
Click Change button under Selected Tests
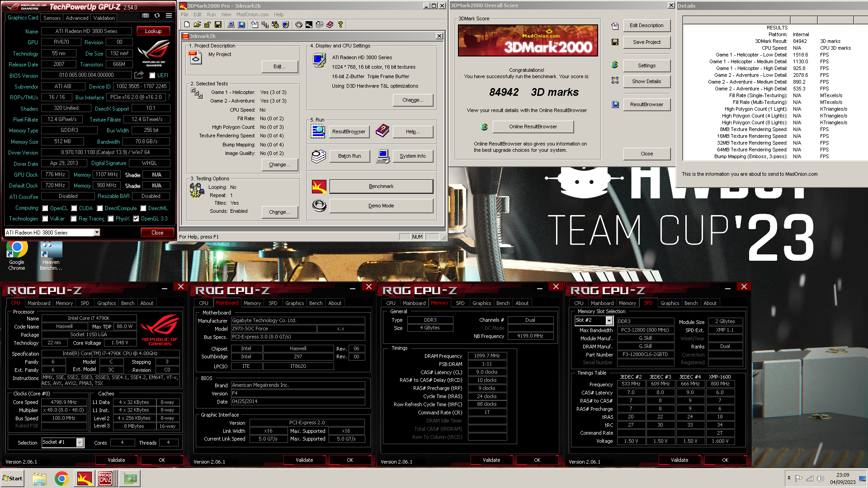pyautogui.click(x=280, y=164)
